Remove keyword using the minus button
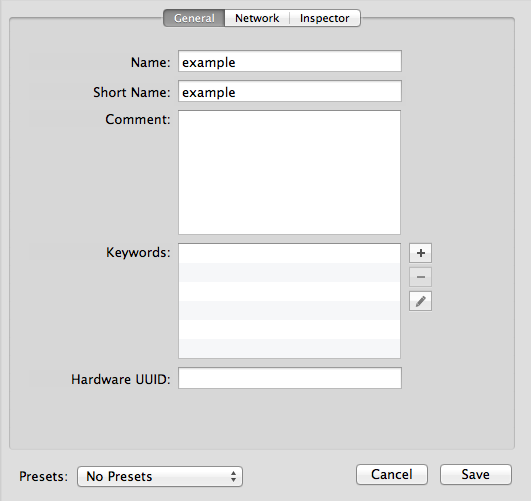 tap(420, 277)
